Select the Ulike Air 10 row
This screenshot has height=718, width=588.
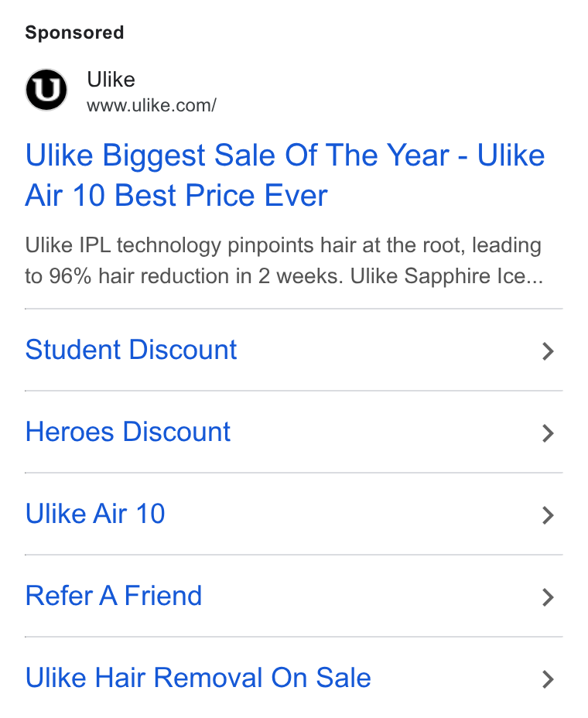click(x=293, y=514)
